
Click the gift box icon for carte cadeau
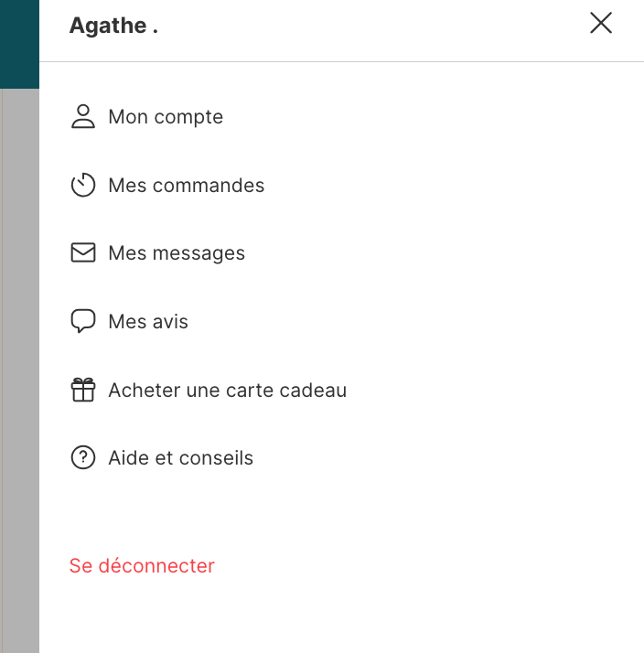click(x=83, y=391)
